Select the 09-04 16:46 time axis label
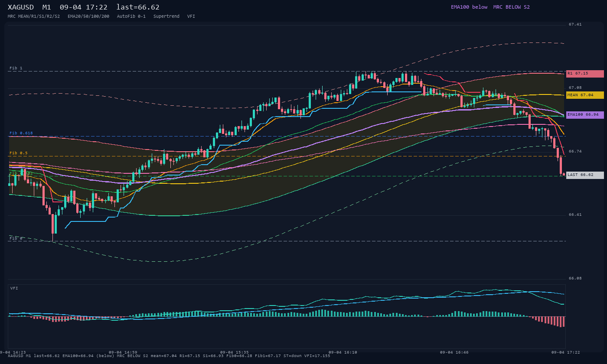Viewport: 607px width, 364px height. click(x=454, y=352)
